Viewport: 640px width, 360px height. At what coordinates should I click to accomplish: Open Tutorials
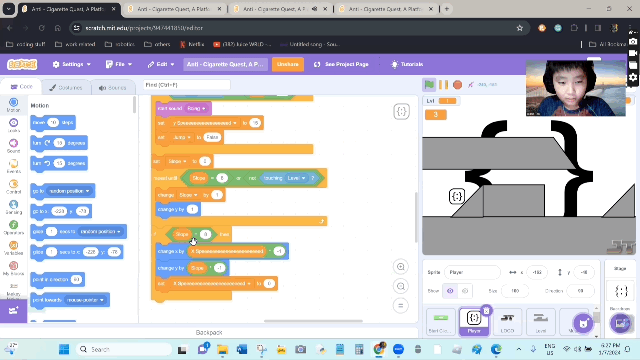(x=407, y=64)
